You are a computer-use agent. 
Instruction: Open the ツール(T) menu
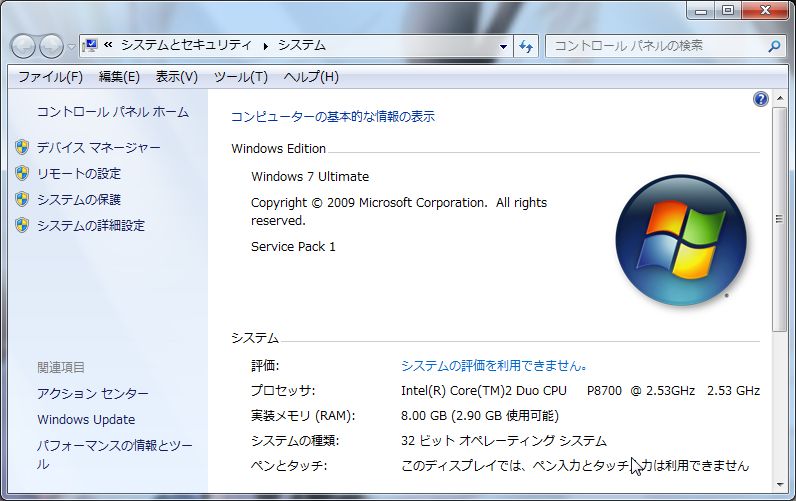tap(240, 77)
